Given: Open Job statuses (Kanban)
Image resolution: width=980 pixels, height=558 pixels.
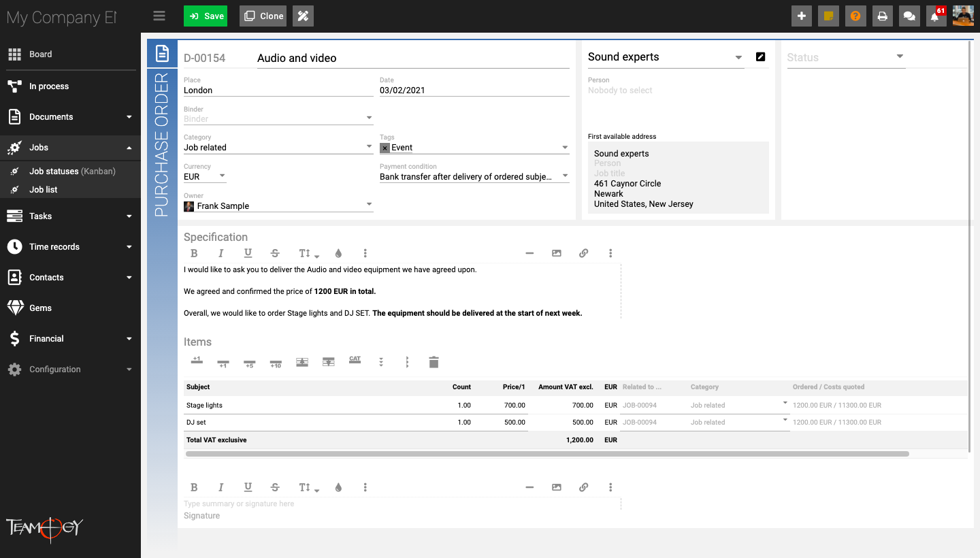Looking at the screenshot, I should click(72, 171).
